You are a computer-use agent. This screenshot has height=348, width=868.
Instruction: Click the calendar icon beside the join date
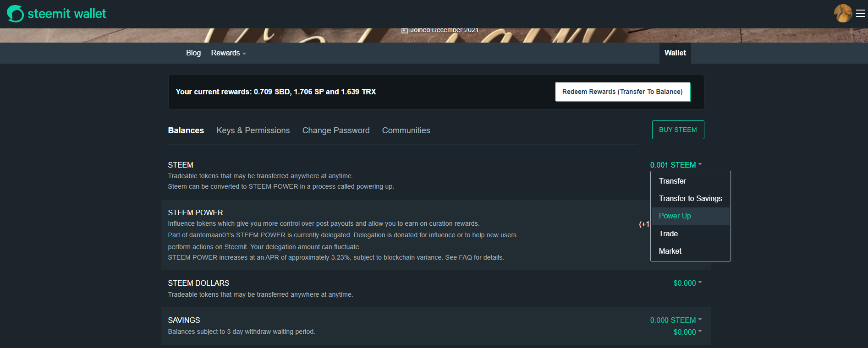point(405,30)
